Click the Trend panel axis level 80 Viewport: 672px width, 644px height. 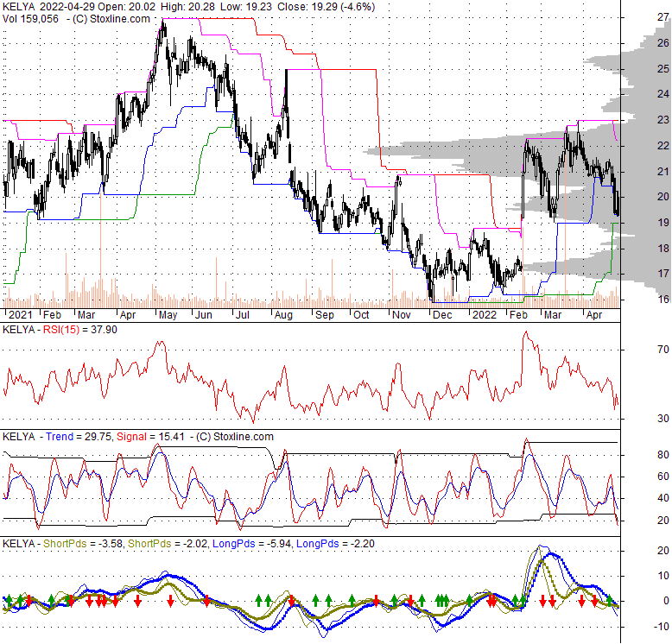point(663,455)
